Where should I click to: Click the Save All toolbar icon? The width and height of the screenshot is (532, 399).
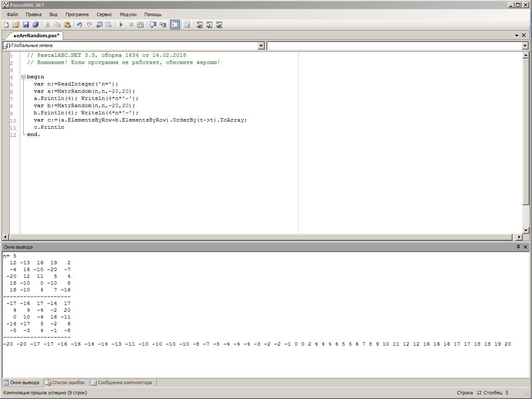point(36,25)
